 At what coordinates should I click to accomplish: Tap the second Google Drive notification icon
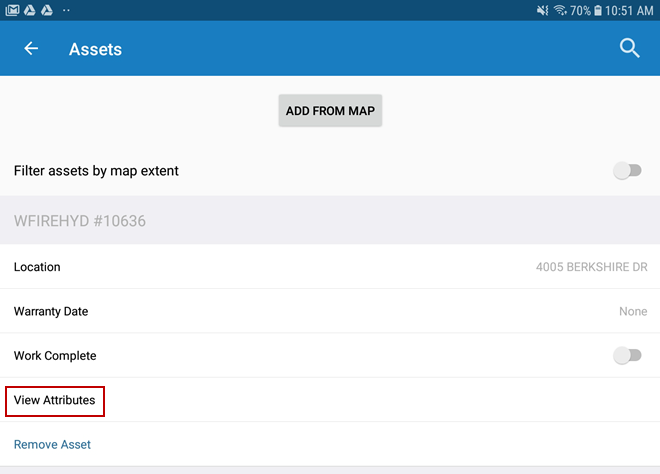tap(46, 10)
